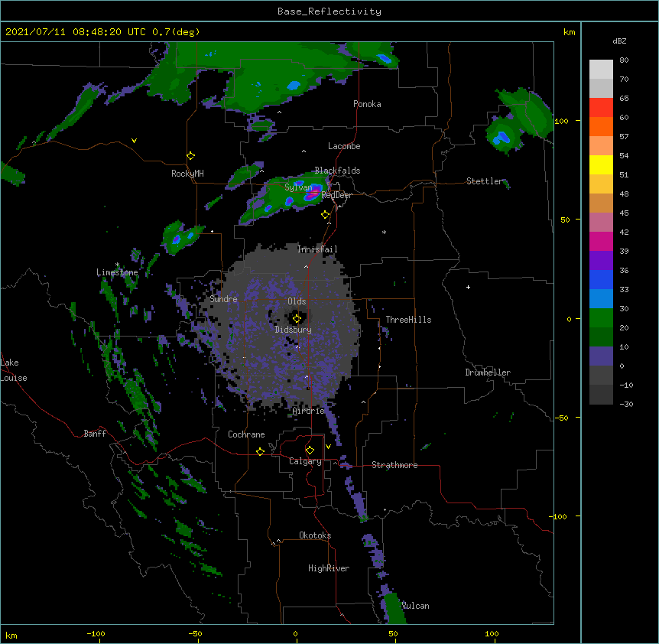Image resolution: width=659 pixels, height=644 pixels.
Task: Click the 80 value atop the dBZ legend
Action: [x=624, y=60]
